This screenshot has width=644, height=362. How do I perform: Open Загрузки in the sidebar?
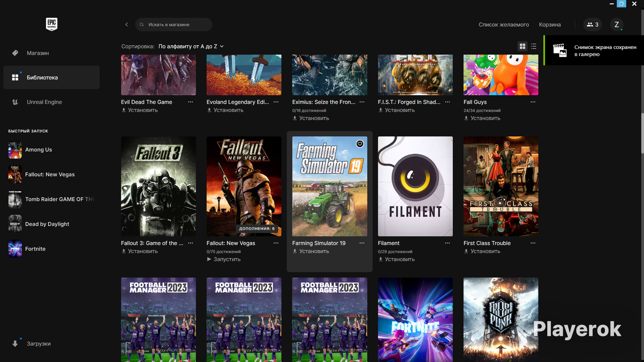pyautogui.click(x=51, y=344)
